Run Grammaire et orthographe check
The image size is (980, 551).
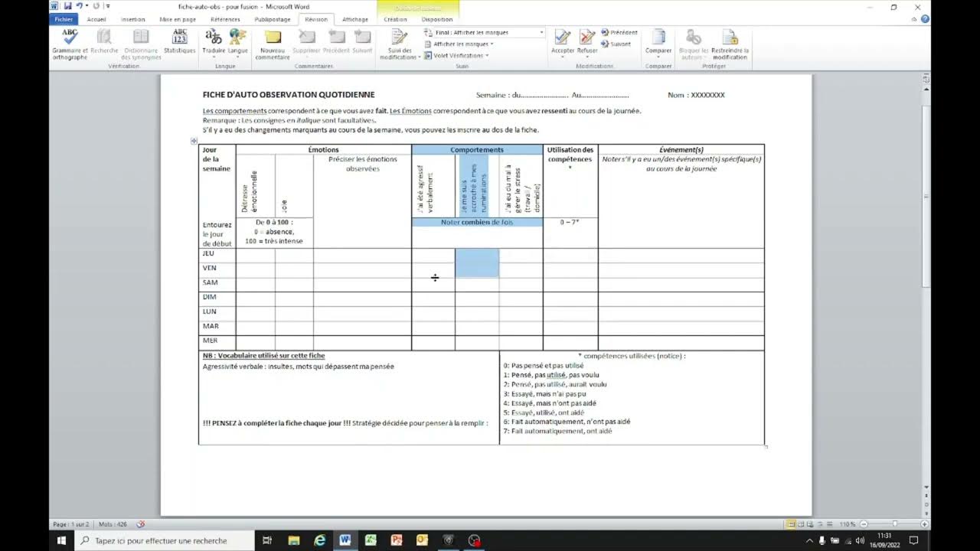click(x=70, y=44)
